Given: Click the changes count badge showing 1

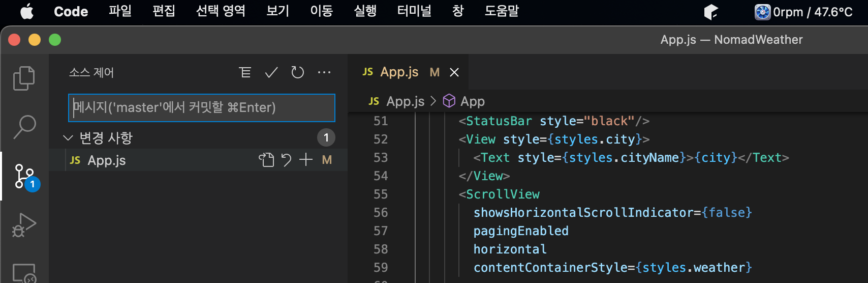Looking at the screenshot, I should 326,137.
